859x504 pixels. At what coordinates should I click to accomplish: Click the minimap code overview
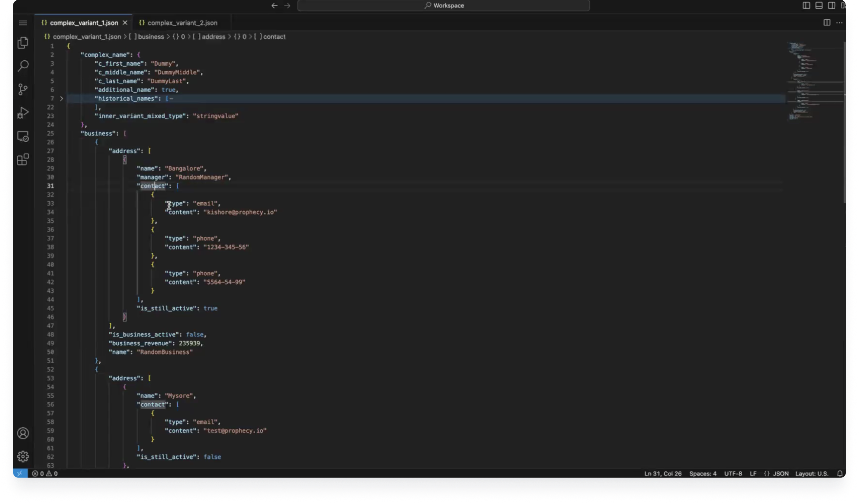point(814,81)
